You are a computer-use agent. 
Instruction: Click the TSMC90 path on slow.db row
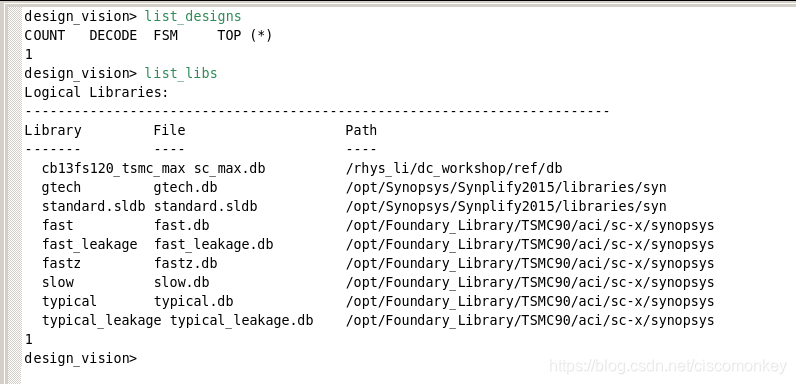point(530,282)
